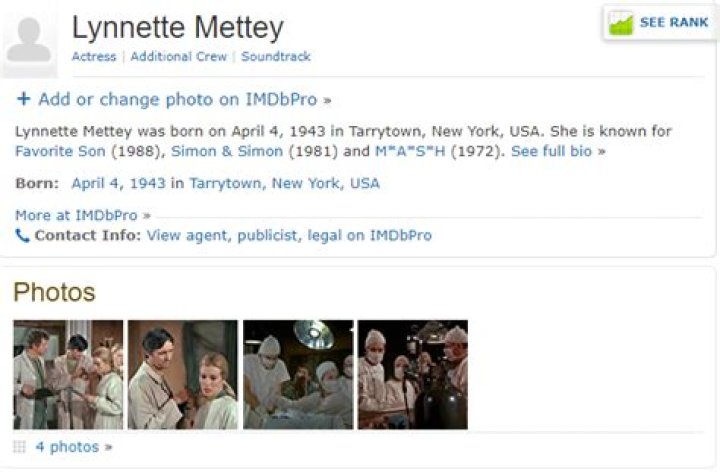
Task: View agent, publicist, legal on IMDbPro
Action: pyautogui.click(x=289, y=236)
